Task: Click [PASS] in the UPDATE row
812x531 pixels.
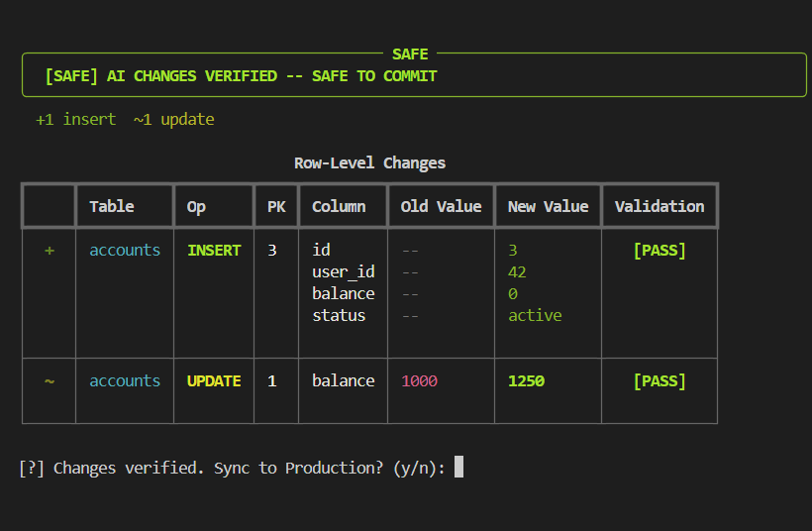Action: [660, 380]
